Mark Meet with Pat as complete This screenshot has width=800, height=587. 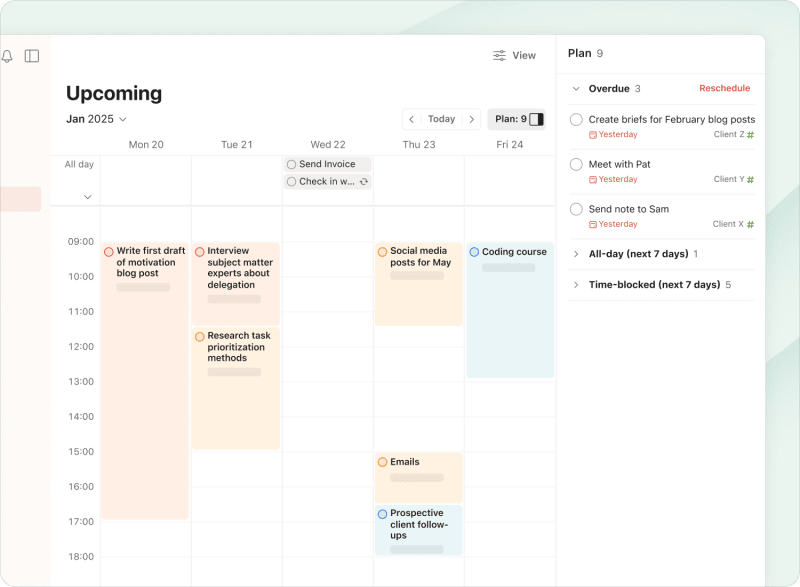point(576,164)
